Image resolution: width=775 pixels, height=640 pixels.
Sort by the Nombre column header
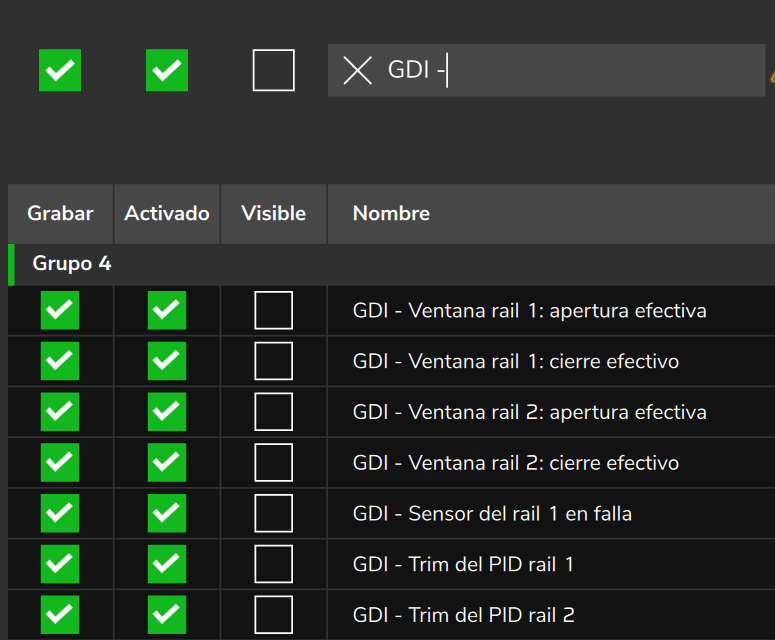coord(551,213)
